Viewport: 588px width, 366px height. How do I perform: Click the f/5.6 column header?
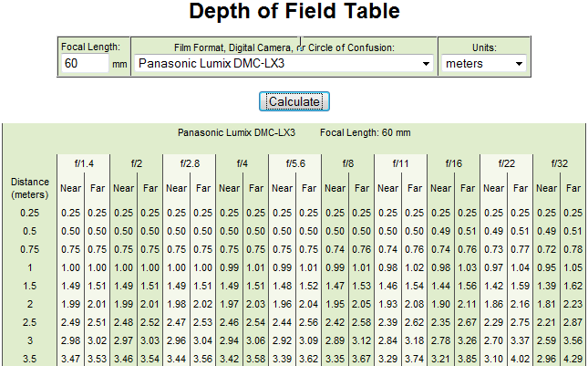tap(295, 163)
